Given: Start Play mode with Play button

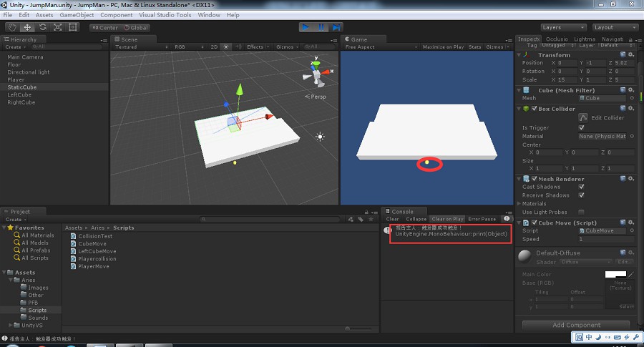Looking at the screenshot, I should pyautogui.click(x=305, y=27).
